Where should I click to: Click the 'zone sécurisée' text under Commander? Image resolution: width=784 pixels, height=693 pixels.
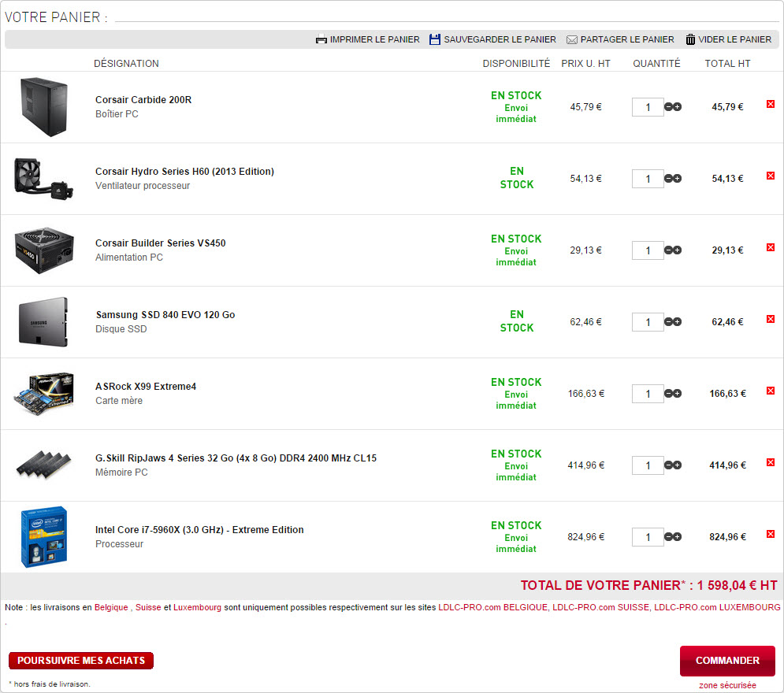pos(727,685)
